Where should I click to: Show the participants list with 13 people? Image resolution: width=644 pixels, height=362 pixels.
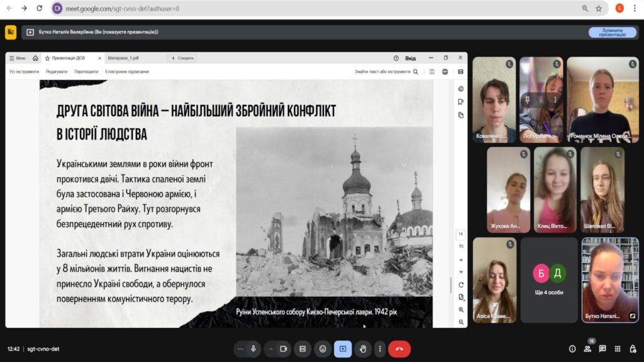[587, 349]
